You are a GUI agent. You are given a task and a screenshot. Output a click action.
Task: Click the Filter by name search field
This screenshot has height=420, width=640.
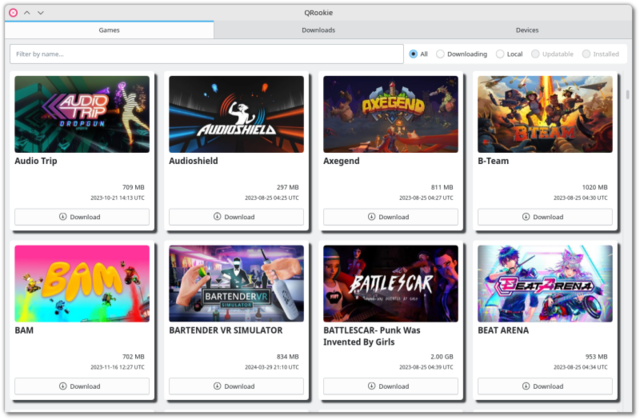[207, 54]
